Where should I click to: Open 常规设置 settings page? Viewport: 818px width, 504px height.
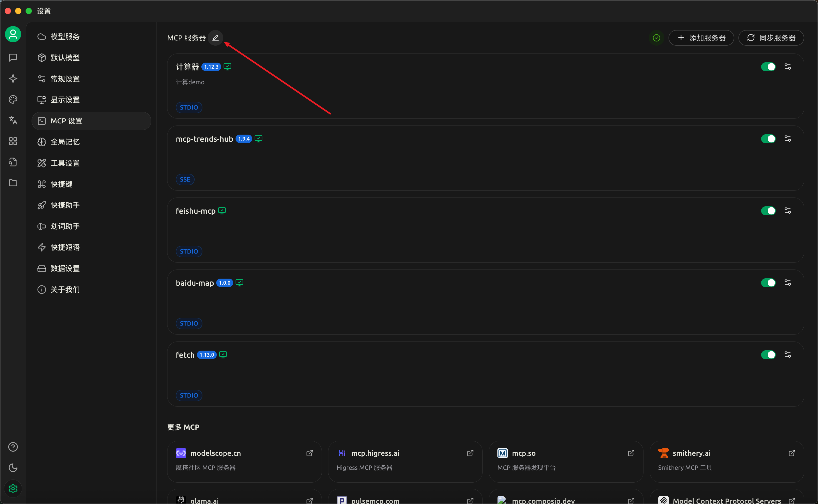coord(91,79)
